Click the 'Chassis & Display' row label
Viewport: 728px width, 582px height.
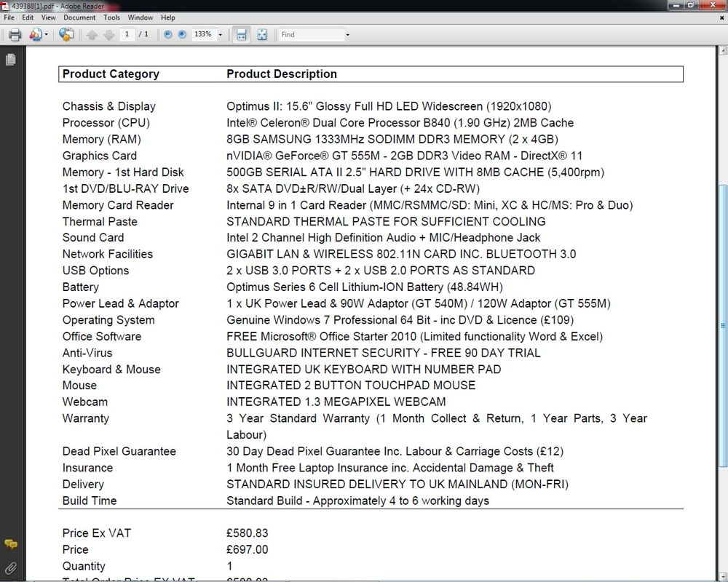[x=109, y=106]
